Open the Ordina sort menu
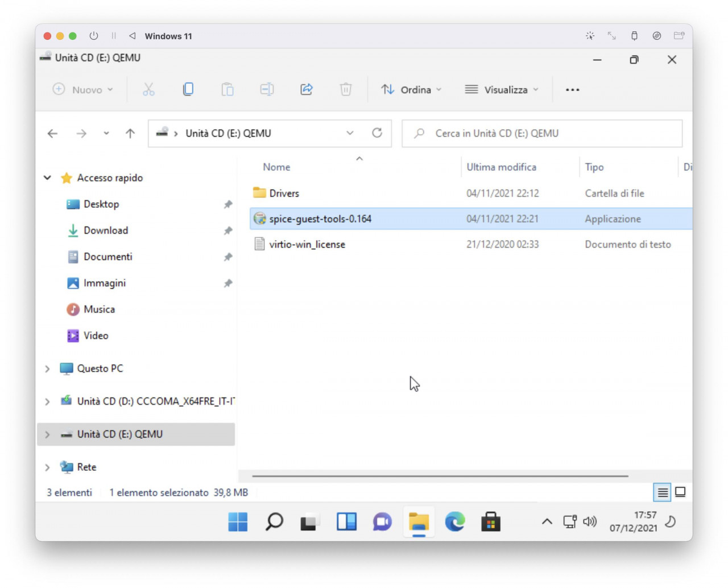This screenshot has height=588, width=728. pos(411,90)
